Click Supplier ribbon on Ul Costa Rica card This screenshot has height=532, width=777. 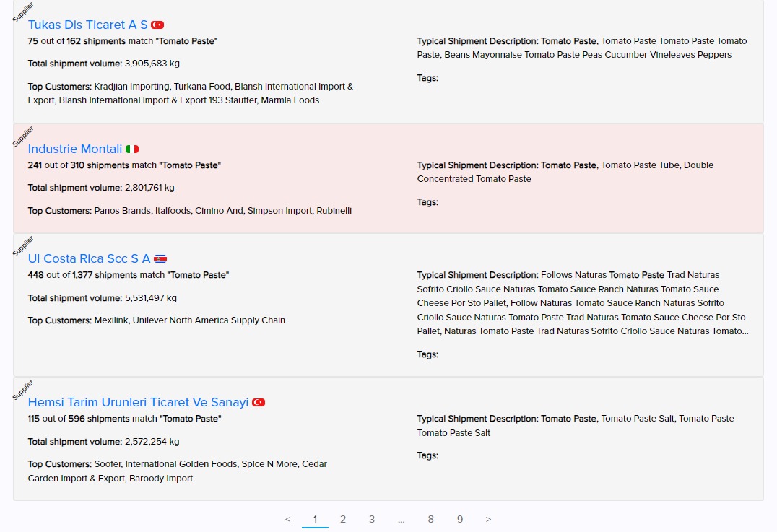click(23, 246)
